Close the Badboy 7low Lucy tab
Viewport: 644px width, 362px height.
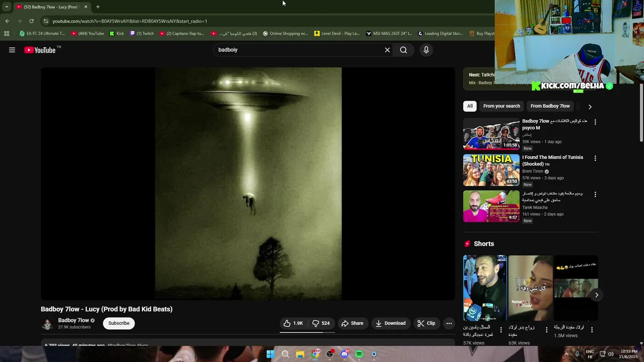click(86, 7)
